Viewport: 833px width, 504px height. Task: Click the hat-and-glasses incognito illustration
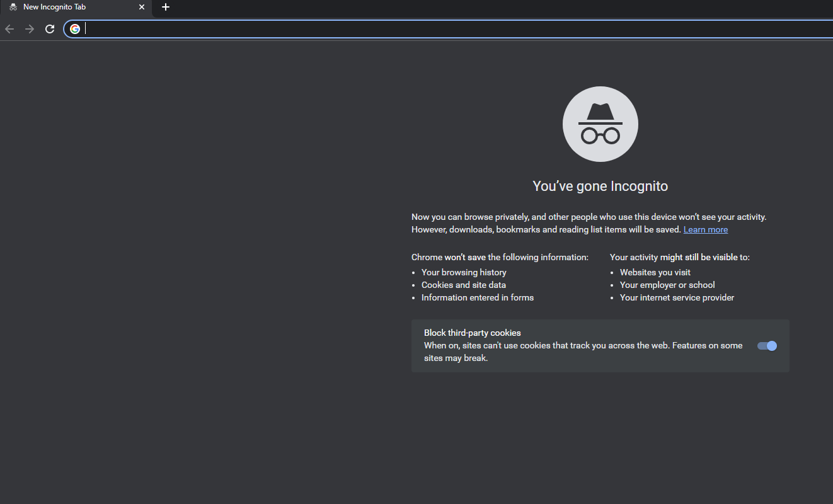[x=600, y=123]
